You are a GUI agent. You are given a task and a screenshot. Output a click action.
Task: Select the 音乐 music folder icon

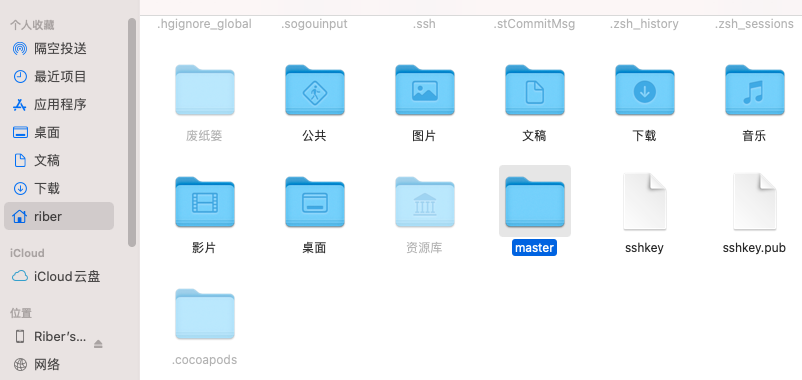click(754, 90)
